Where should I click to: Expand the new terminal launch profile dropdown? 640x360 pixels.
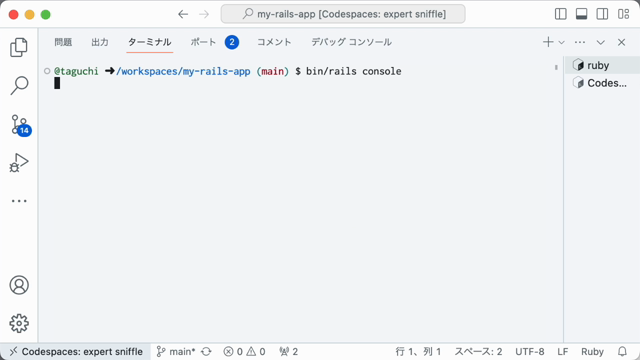[x=562, y=42]
